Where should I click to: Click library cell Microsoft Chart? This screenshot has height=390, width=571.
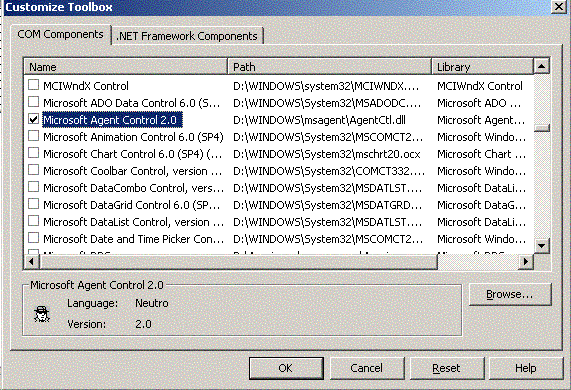coord(481,154)
